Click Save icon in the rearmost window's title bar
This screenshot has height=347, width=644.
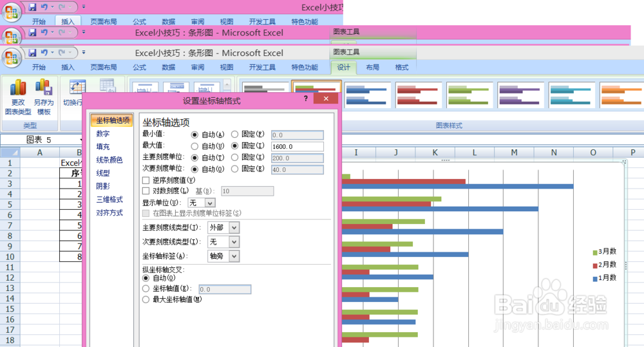[x=32, y=7]
